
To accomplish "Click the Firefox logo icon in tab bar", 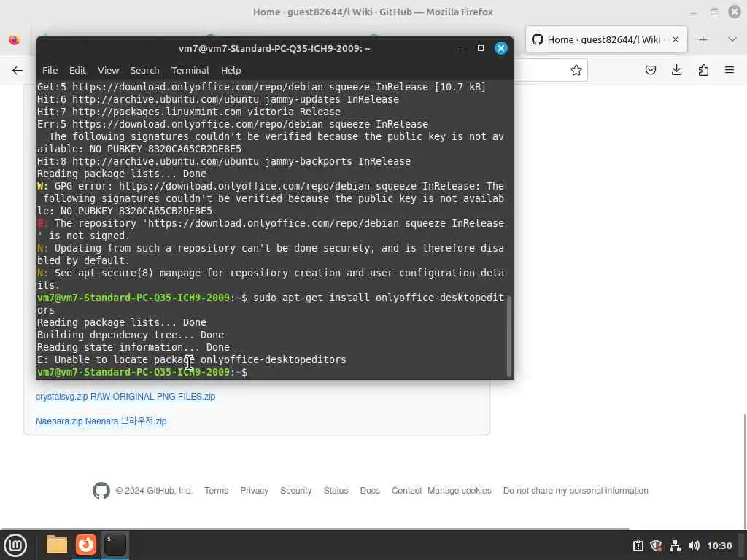I will (15, 39).
